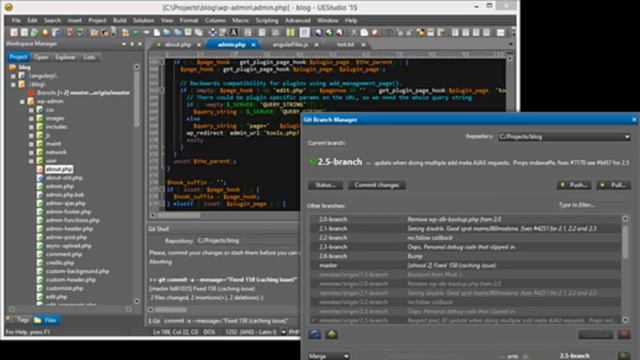The width and height of the screenshot is (640, 360).
Task: Click the red delete branch icon
Action: pyautogui.click(x=624, y=334)
